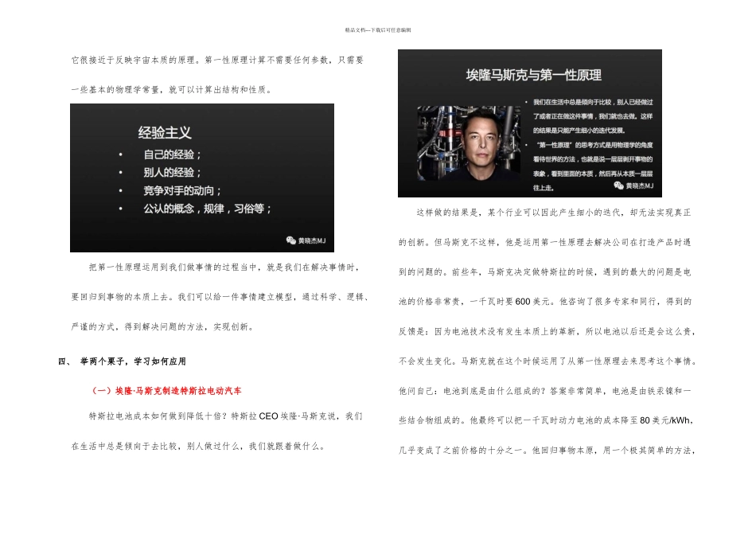Click the line starting 把第一性原理运用到我们做事情
Image resolution: width=756 pixels, height=535 pixels.
pos(224,267)
